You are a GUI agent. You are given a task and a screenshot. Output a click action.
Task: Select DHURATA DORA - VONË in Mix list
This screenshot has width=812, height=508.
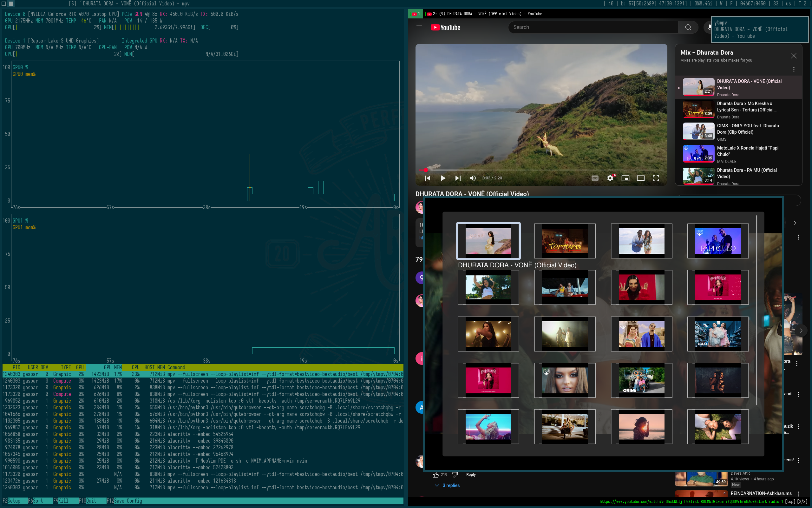point(738,88)
